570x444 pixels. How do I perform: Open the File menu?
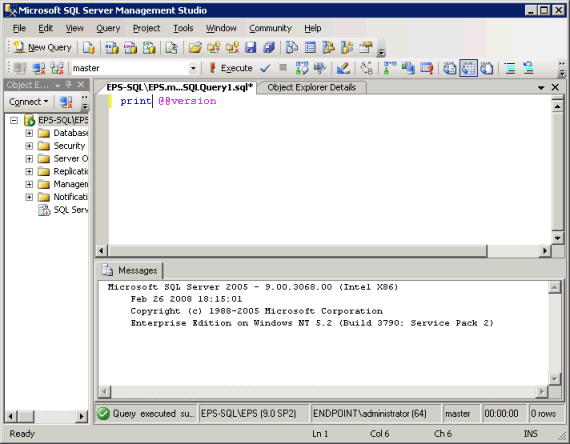point(19,28)
